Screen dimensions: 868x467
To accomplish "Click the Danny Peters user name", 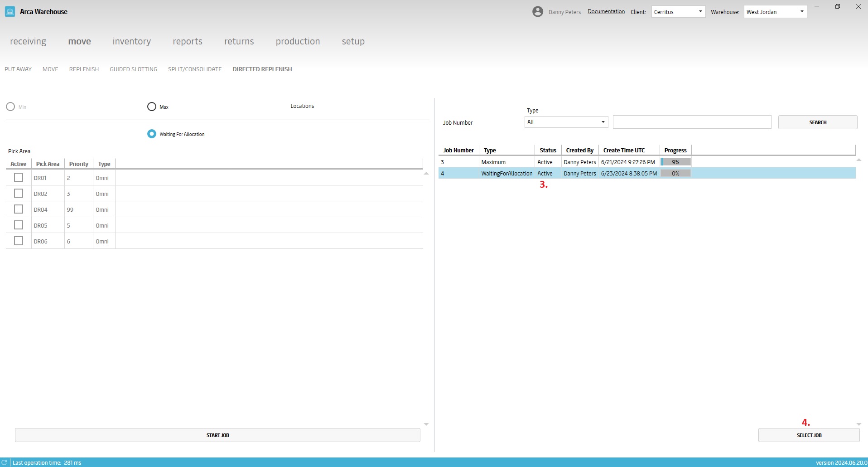I will coord(564,12).
